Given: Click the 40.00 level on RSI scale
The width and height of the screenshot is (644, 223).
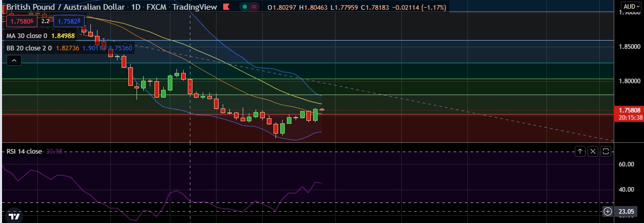Looking at the screenshot, I should 627,190.
